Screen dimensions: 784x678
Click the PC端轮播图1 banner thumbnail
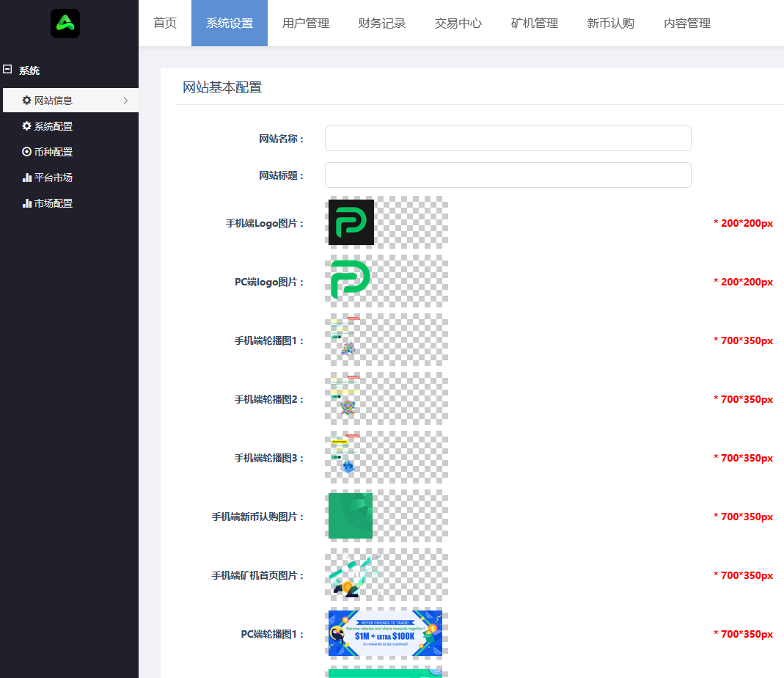(385, 633)
